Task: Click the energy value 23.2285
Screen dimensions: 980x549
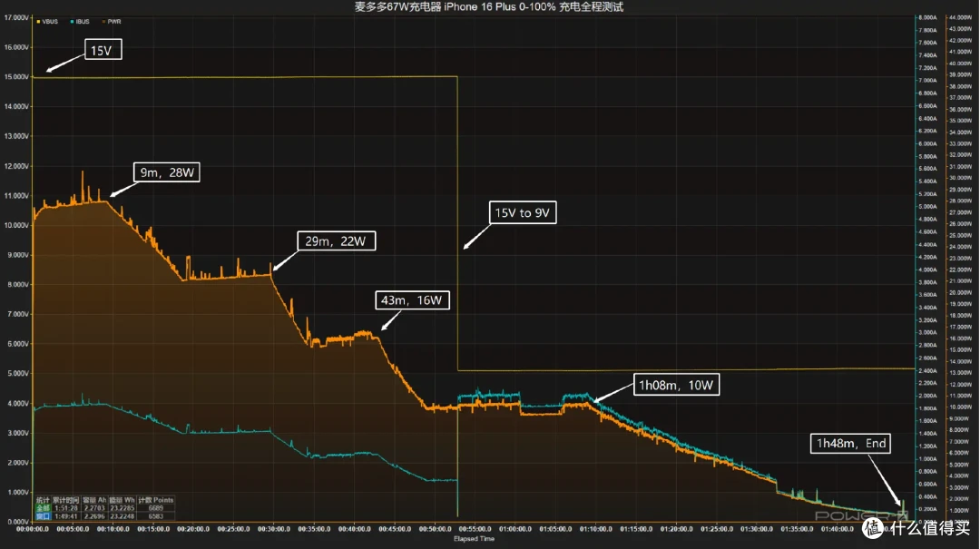Action: [122, 508]
